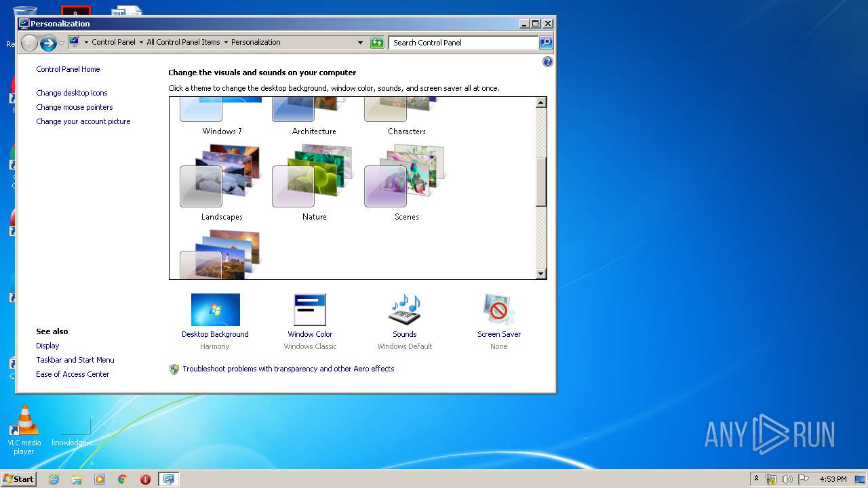Image resolution: width=868 pixels, height=488 pixels.
Task: Select the VLC media player desktop shortcut
Action: click(x=24, y=429)
